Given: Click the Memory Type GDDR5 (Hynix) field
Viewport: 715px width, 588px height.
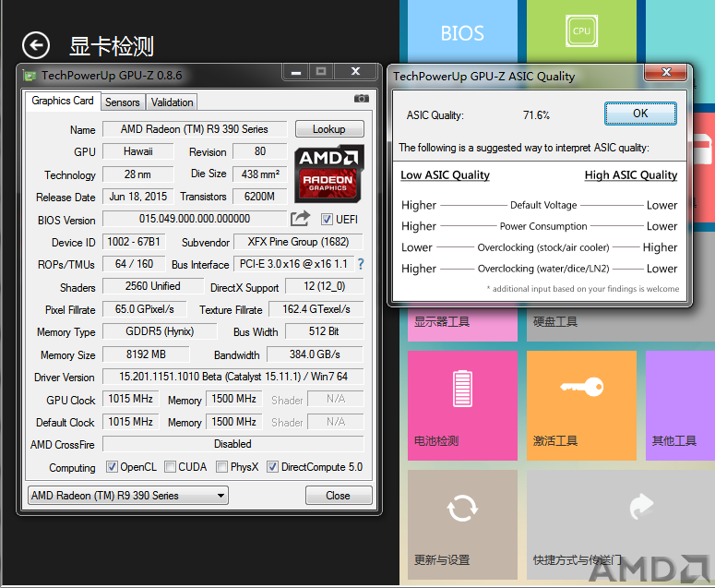Looking at the screenshot, I should (x=160, y=331).
